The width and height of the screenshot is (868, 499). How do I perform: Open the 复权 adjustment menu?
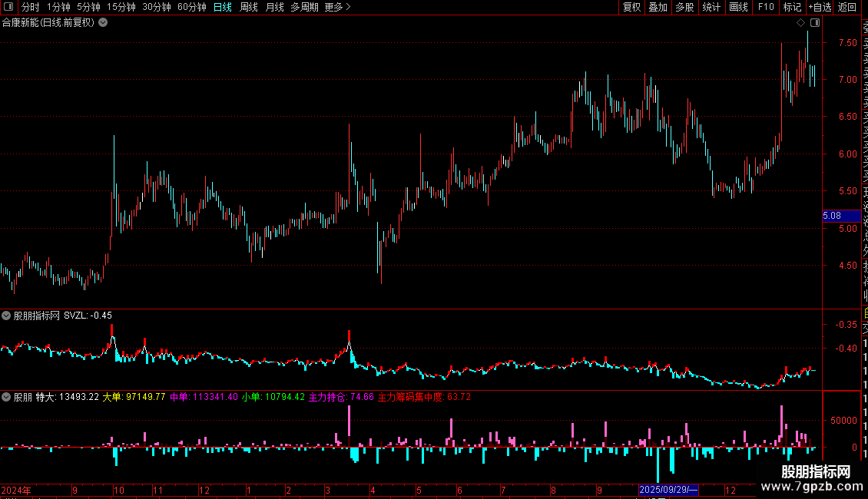pyautogui.click(x=631, y=7)
